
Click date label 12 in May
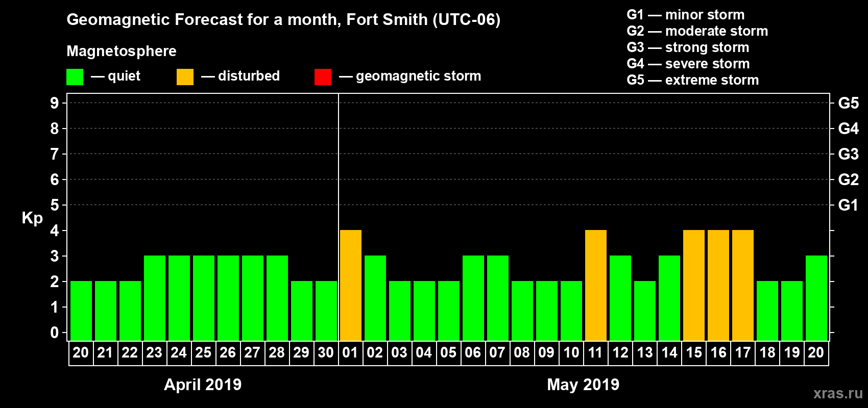point(620,353)
